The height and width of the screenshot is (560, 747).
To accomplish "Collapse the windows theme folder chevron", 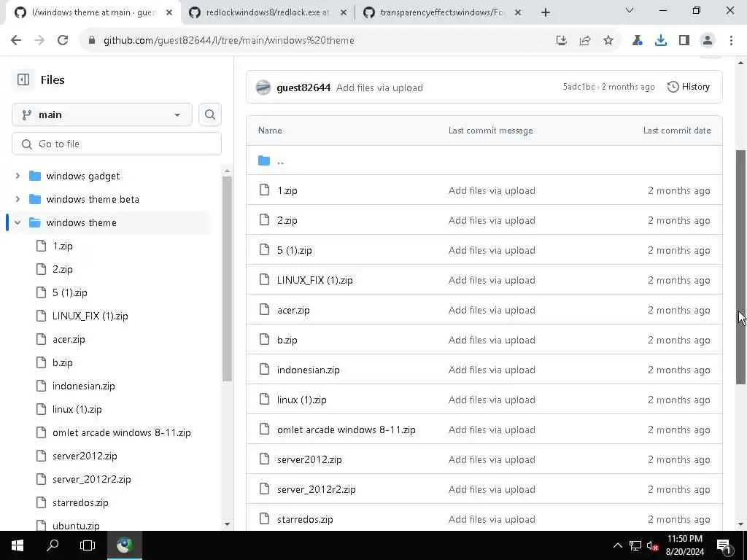I will [x=18, y=222].
